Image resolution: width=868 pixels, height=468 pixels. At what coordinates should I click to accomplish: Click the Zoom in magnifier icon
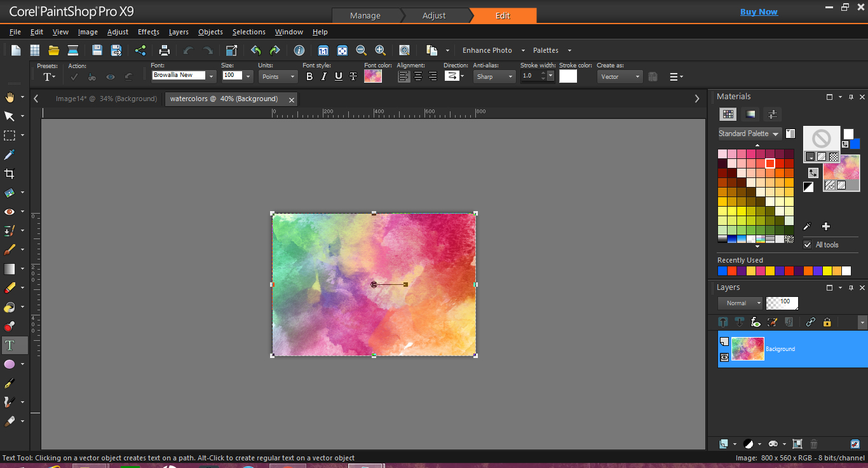pyautogui.click(x=380, y=50)
